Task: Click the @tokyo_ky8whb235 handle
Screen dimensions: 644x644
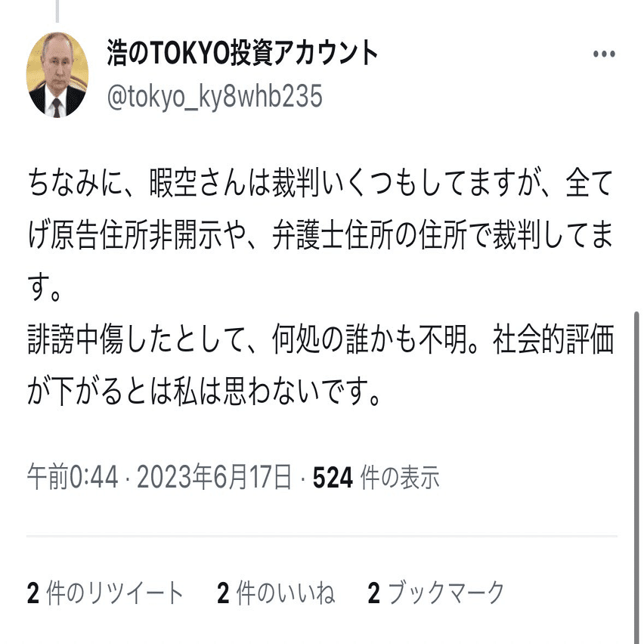Action: 215,97
